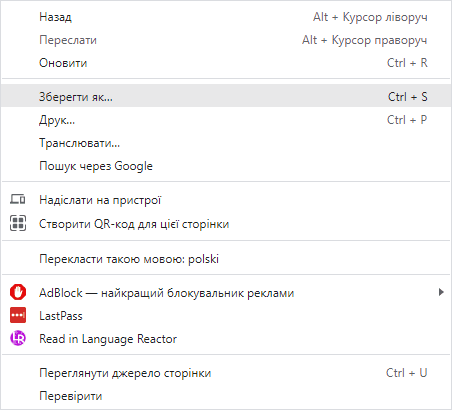Click the send to devices icon
452x410 pixels.
[18, 200]
